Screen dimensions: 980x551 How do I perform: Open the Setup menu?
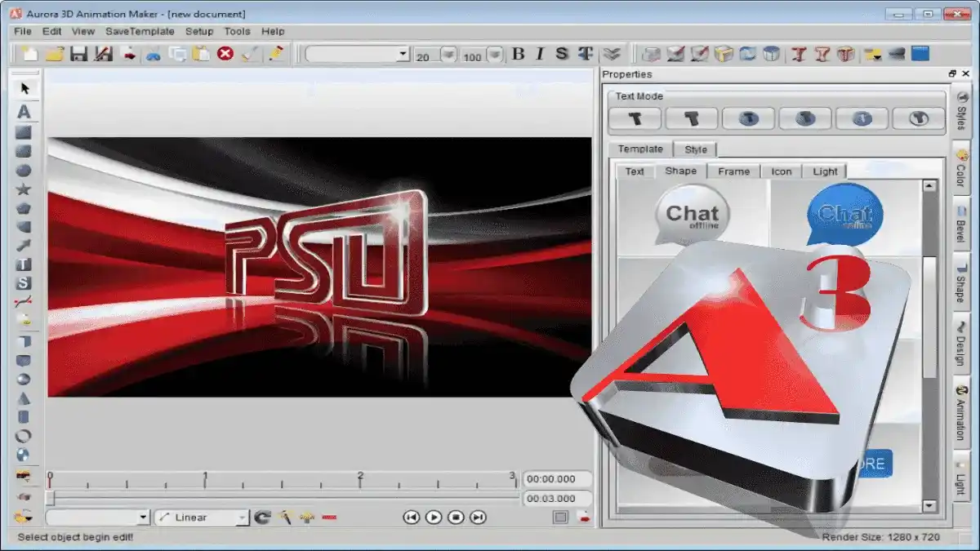pyautogui.click(x=199, y=31)
